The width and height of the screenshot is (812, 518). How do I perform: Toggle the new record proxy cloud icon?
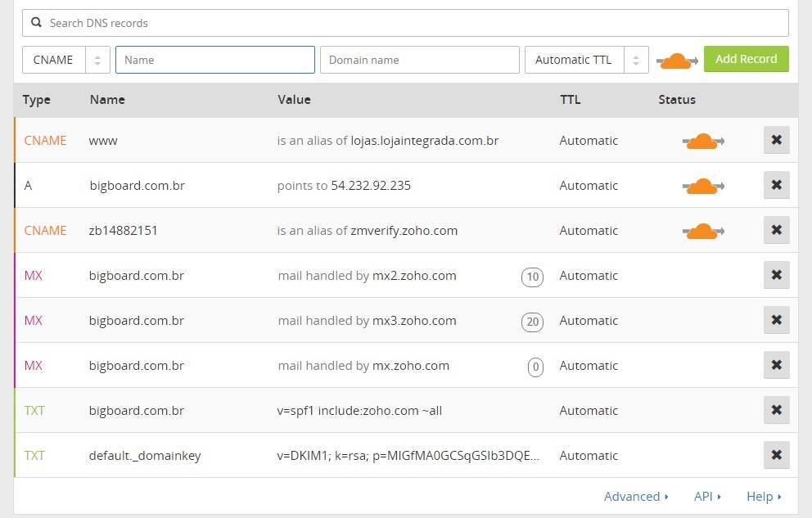click(676, 61)
